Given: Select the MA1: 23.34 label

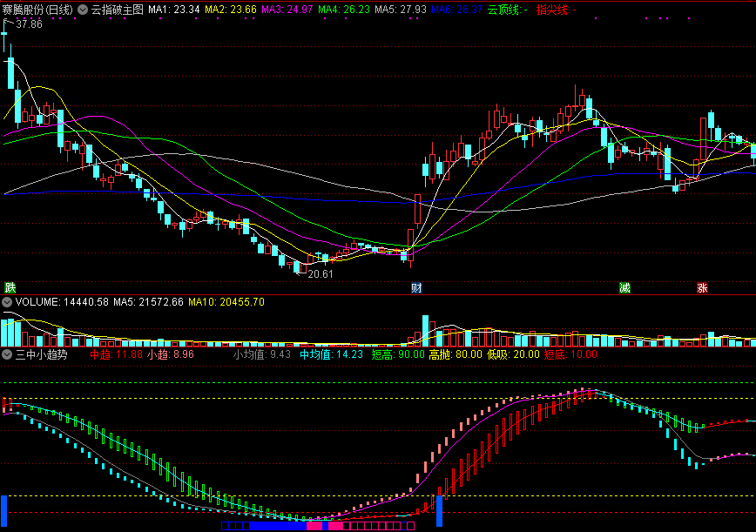Looking at the screenshot, I should point(173,10).
